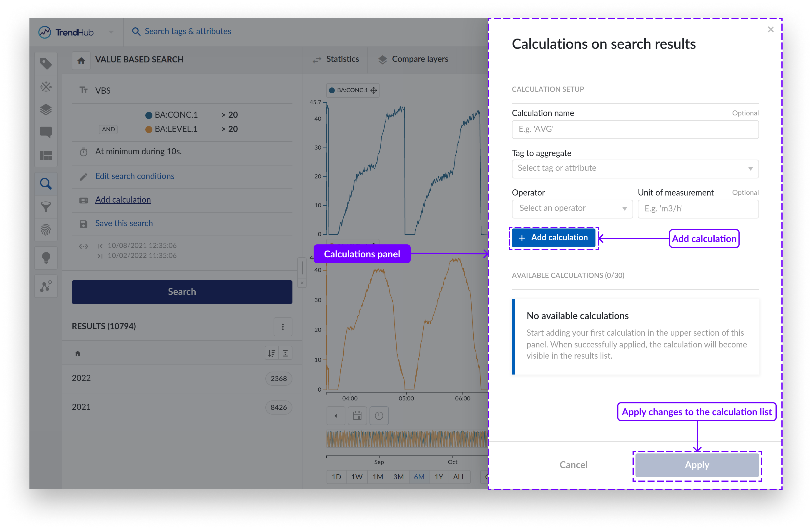Open the comments speech bubble icon
The height and width of the screenshot is (530, 812).
pyautogui.click(x=46, y=132)
